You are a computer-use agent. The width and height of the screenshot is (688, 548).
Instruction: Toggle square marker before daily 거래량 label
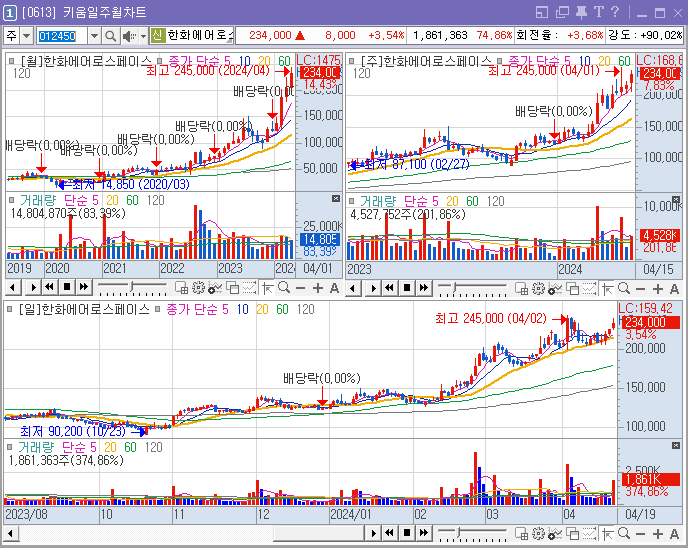point(10,447)
